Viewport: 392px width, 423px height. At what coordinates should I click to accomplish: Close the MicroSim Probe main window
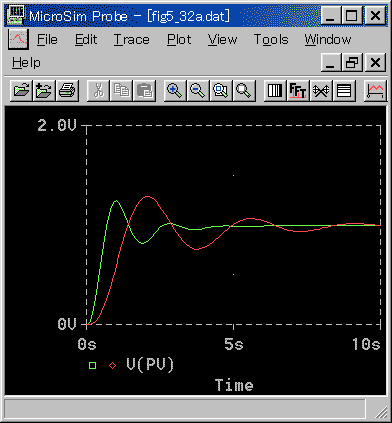point(376,15)
